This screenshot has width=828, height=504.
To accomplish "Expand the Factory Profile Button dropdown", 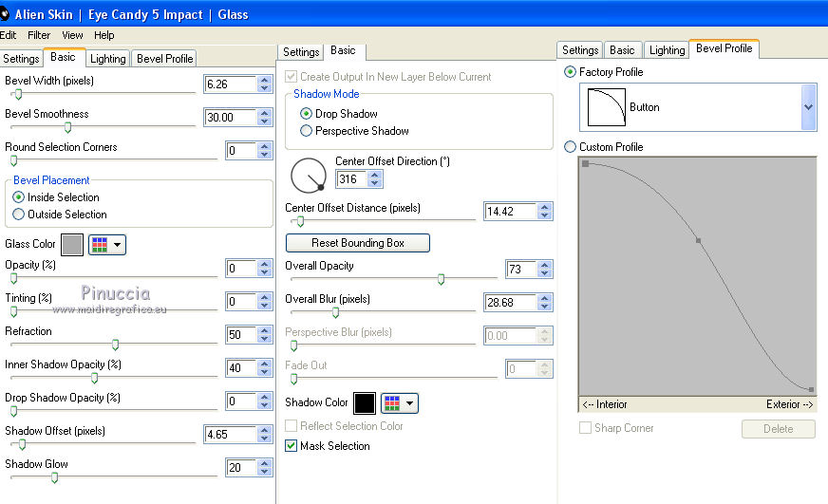I will [x=808, y=107].
